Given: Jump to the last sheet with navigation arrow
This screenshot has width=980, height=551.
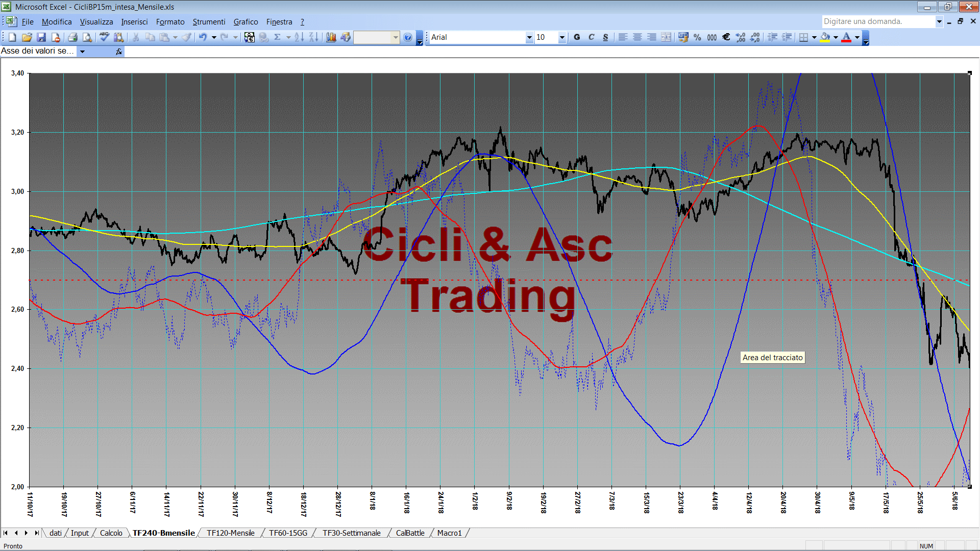Looking at the screenshot, I should [x=37, y=533].
